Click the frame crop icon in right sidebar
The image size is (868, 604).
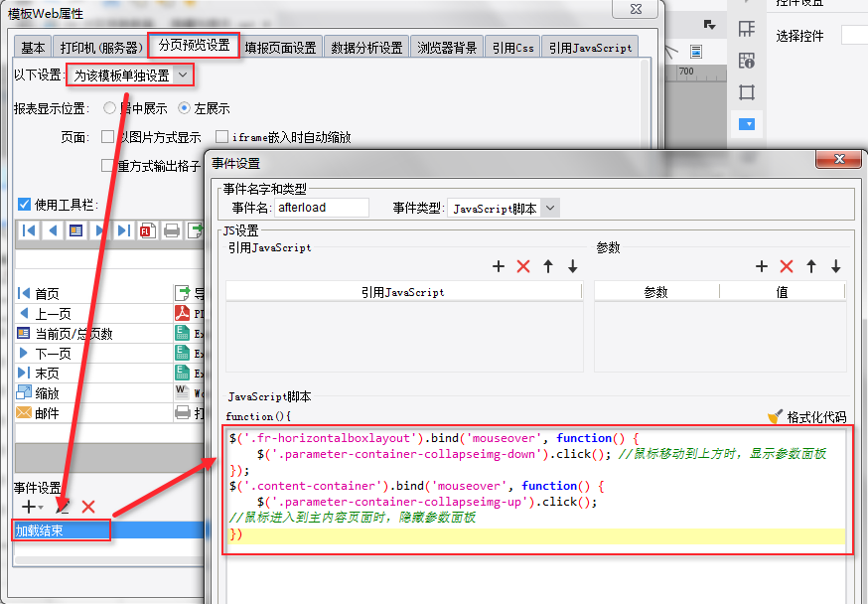[747, 92]
